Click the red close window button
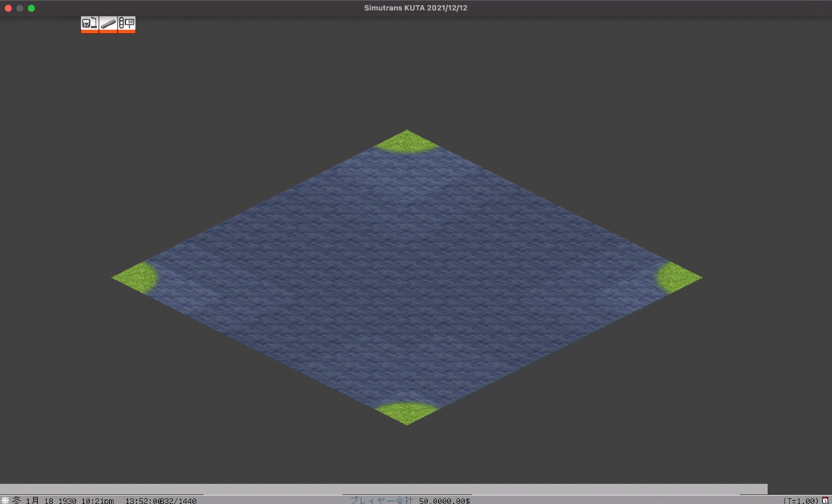 click(8, 8)
